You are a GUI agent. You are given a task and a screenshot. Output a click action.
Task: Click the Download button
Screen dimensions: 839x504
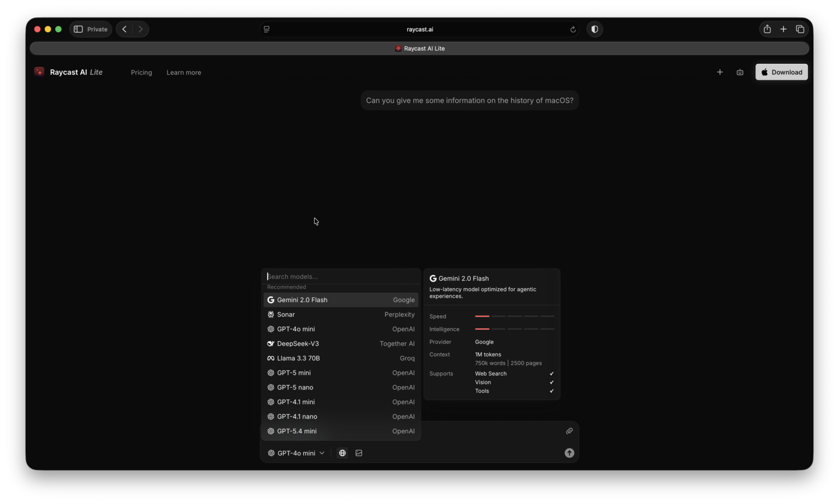click(782, 72)
